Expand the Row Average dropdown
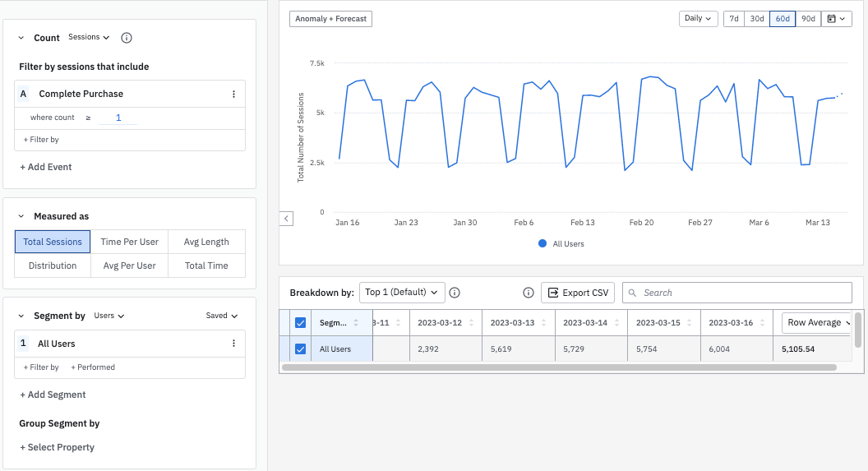Screen dimensions: 868x471 [x=818, y=323]
